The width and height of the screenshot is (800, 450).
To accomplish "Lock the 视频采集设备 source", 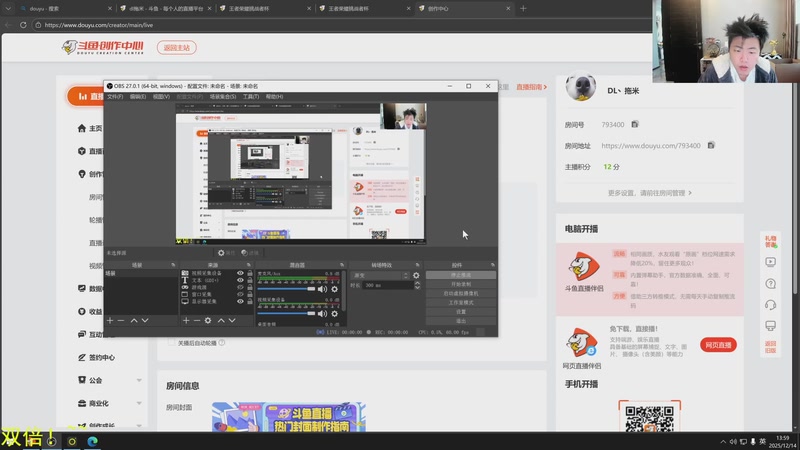I will (250, 273).
